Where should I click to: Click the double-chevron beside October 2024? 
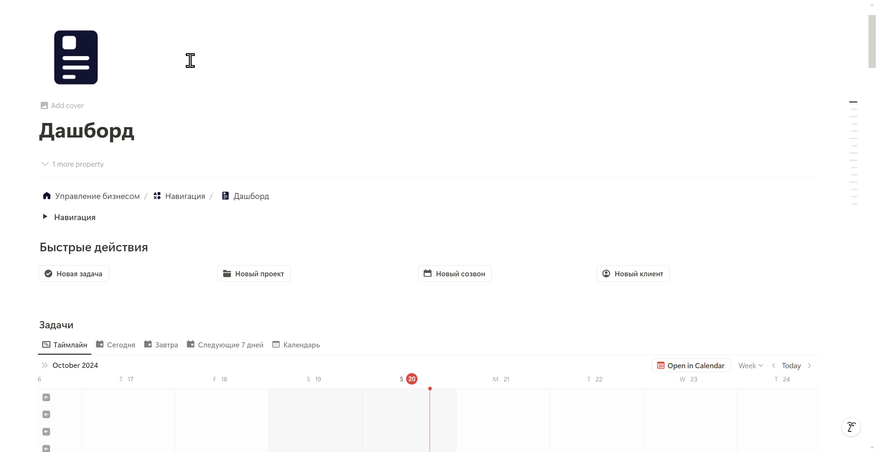pyautogui.click(x=44, y=365)
